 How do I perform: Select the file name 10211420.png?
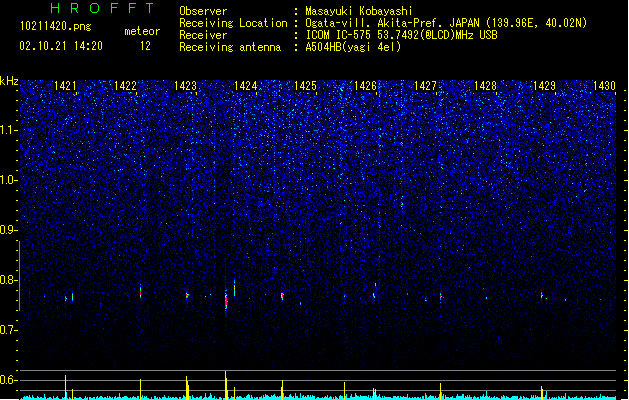(56, 26)
